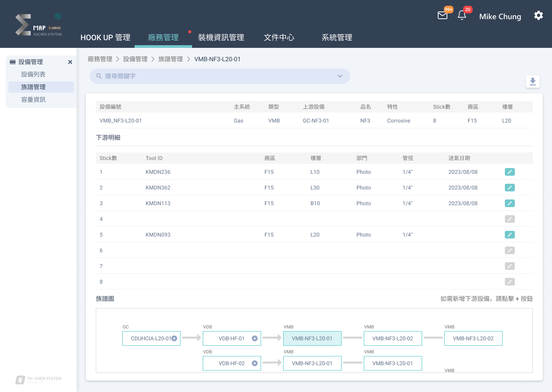Switch to HOOK UP 管理 tab

pos(105,38)
